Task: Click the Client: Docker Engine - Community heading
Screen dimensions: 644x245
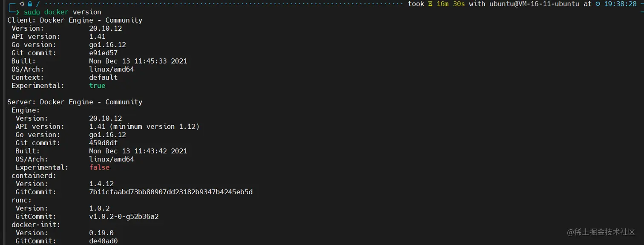Action: (x=75, y=20)
